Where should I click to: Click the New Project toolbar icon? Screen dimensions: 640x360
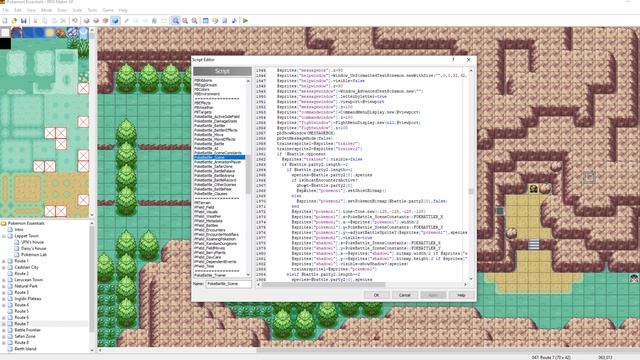click(5, 21)
